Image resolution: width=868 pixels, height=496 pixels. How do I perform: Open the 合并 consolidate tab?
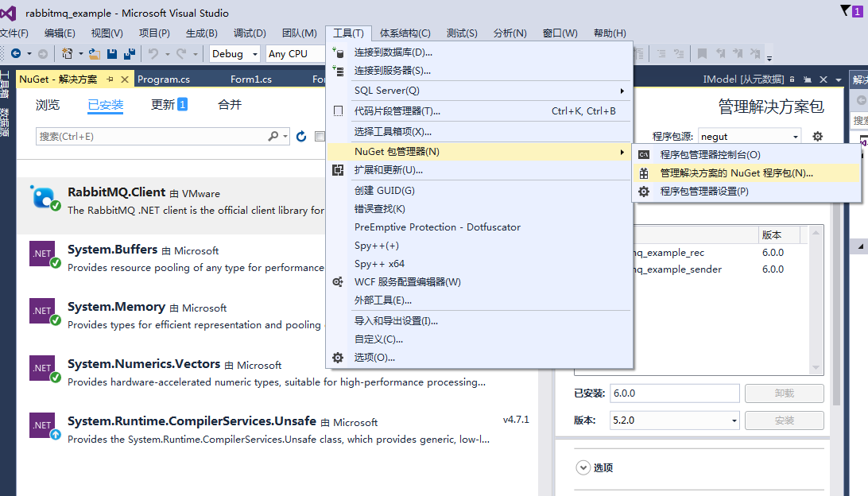coord(230,105)
